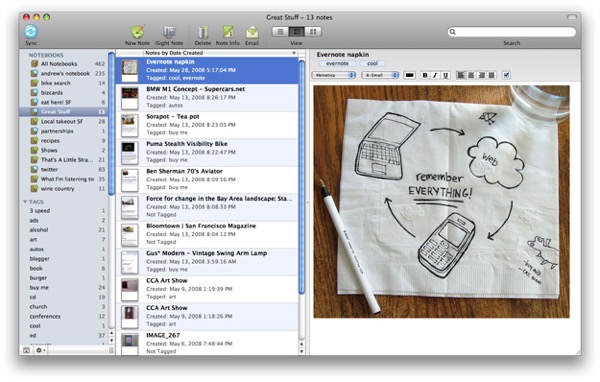The height and width of the screenshot is (382, 600).
Task: Email the current note
Action: [252, 32]
